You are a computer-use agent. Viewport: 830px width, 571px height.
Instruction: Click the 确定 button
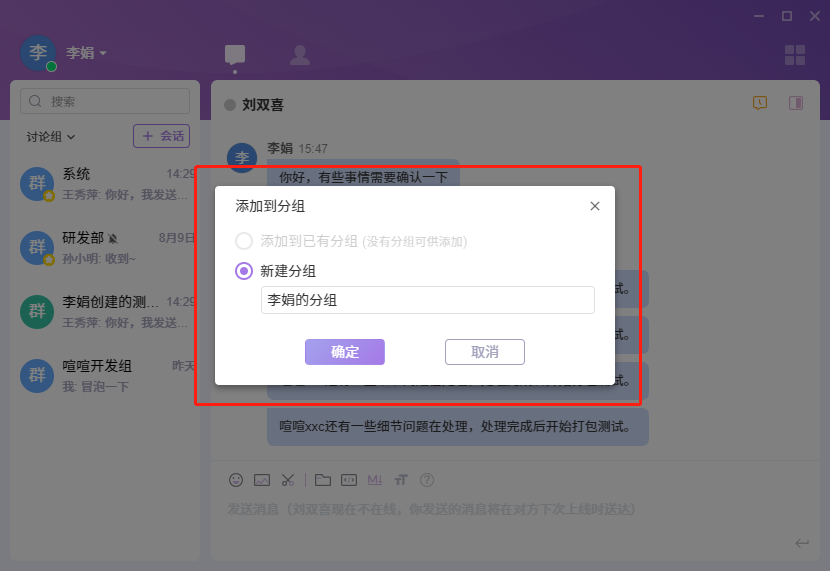(345, 352)
